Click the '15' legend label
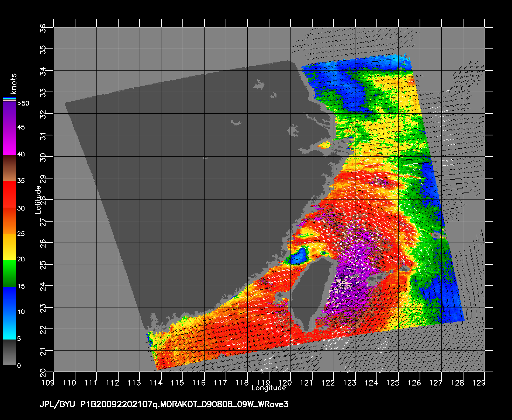 click(x=21, y=286)
